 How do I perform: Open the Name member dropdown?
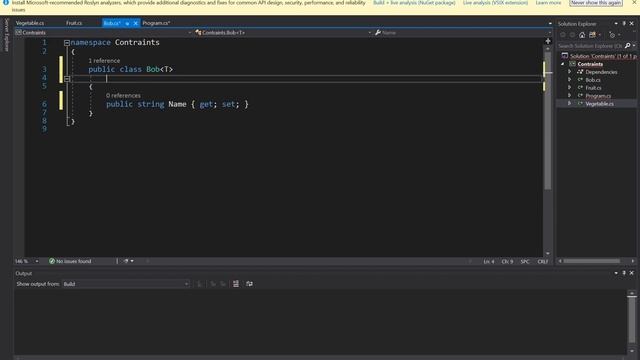point(462,33)
